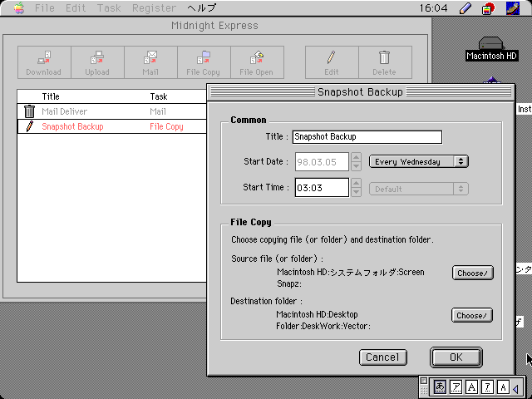Viewport: 532px width, 399px height.
Task: Click the Snapshot Backup dialog title bar
Action: [x=360, y=92]
